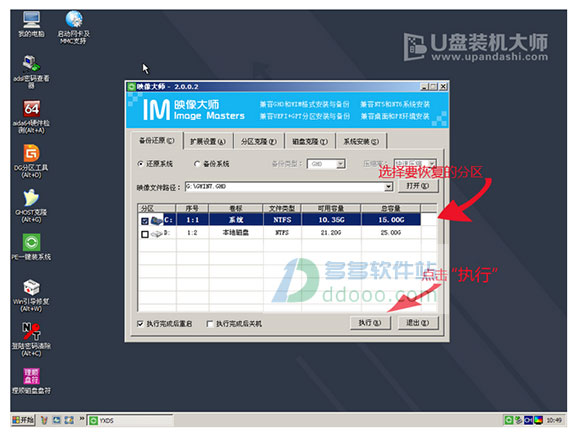Select the 还原系统 radio button
Image resolution: width=580 pixels, height=440 pixels.
click(x=140, y=164)
